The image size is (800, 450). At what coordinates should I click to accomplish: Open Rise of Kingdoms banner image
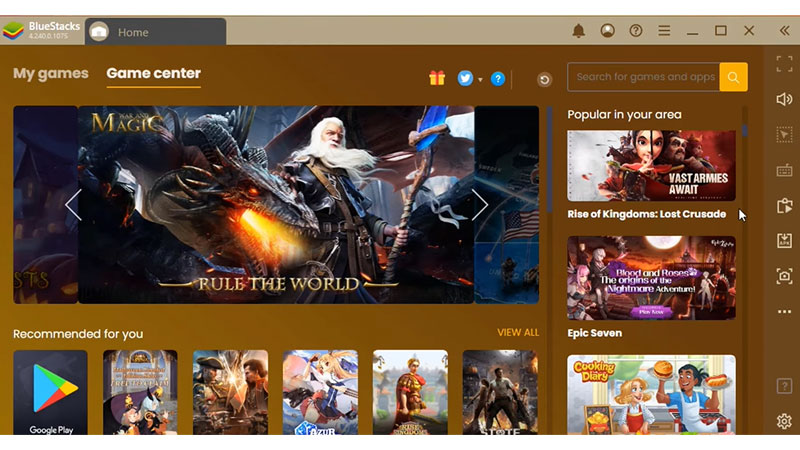coord(652,166)
